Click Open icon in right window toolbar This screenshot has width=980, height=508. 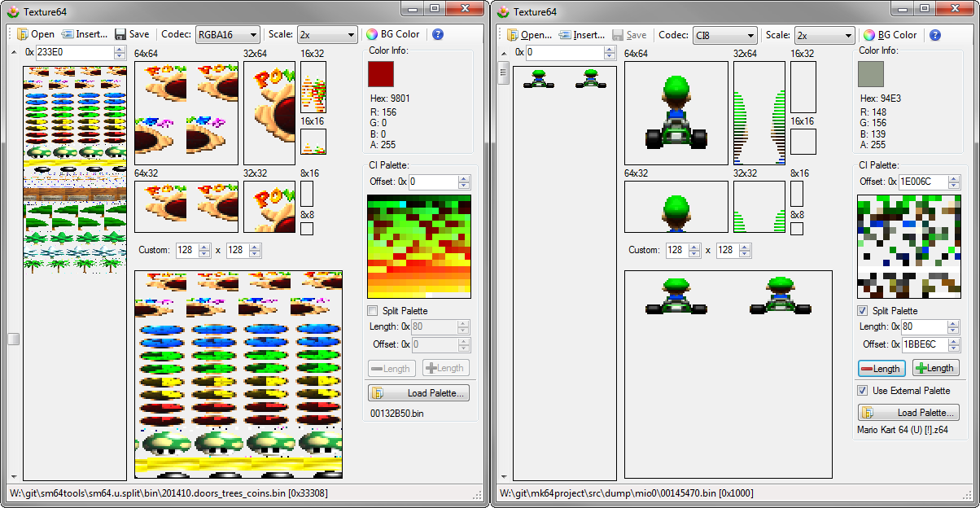513,35
